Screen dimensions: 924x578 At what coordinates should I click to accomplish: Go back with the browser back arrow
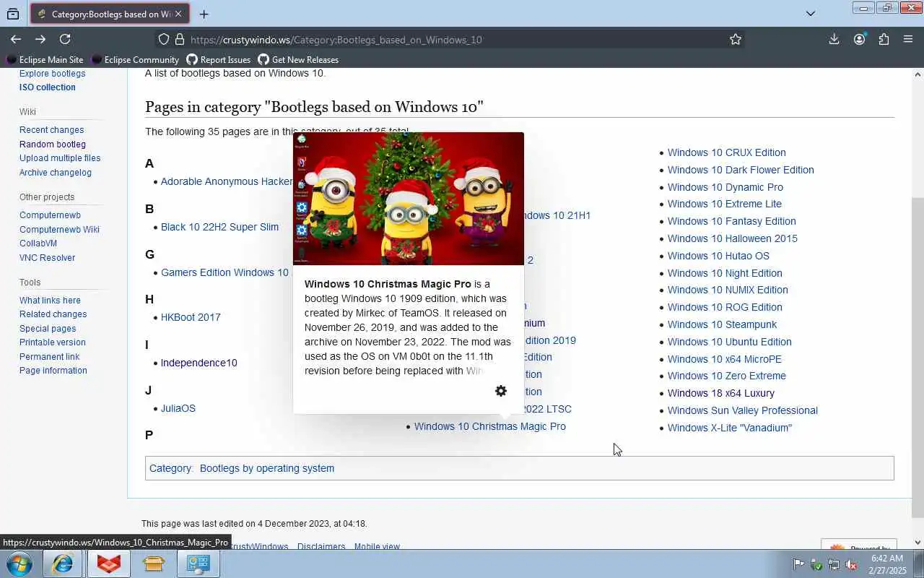coord(16,39)
